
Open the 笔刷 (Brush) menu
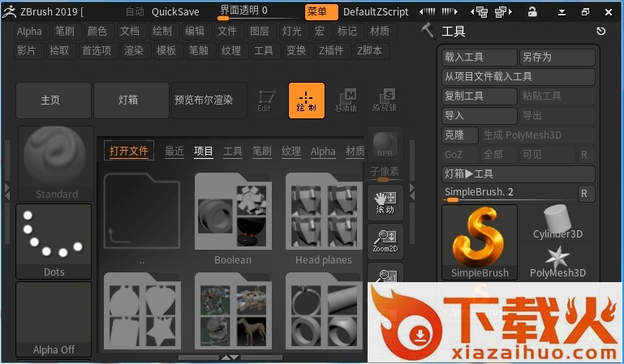(66, 31)
